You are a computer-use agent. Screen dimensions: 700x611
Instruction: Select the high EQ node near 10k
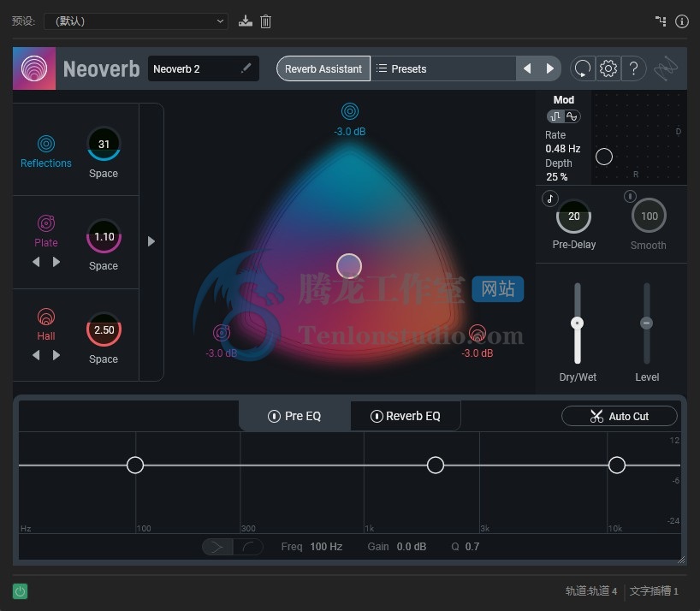pyautogui.click(x=616, y=465)
